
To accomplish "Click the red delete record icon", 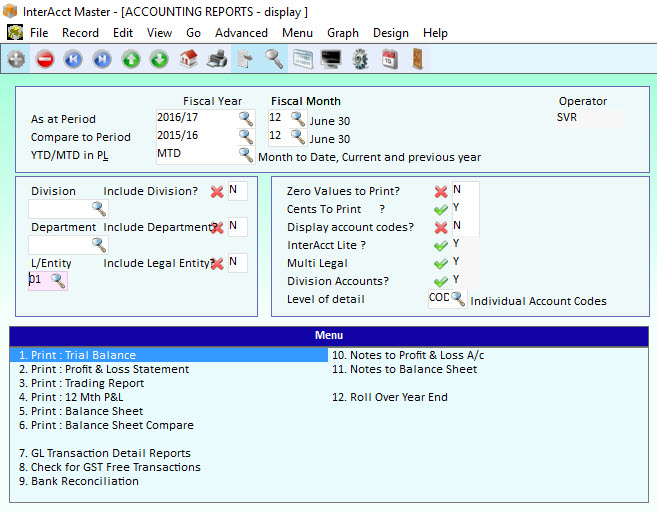I will (x=45, y=59).
